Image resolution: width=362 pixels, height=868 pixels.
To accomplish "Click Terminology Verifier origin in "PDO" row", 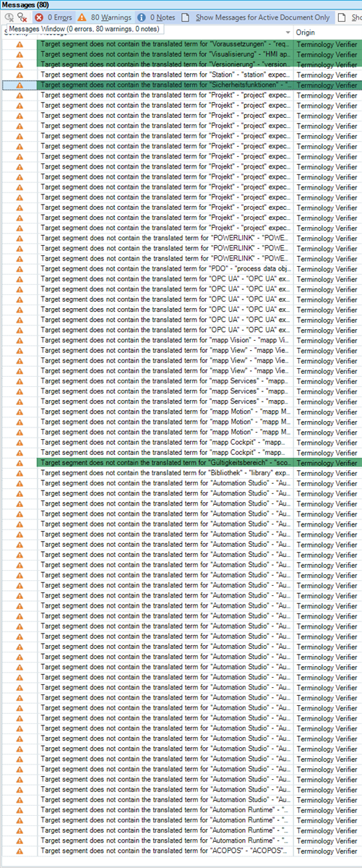I will point(327,268).
